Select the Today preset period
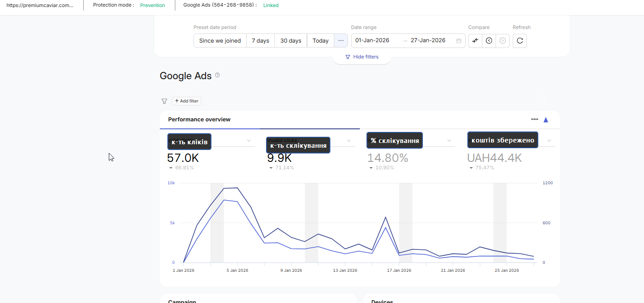 (x=320, y=40)
